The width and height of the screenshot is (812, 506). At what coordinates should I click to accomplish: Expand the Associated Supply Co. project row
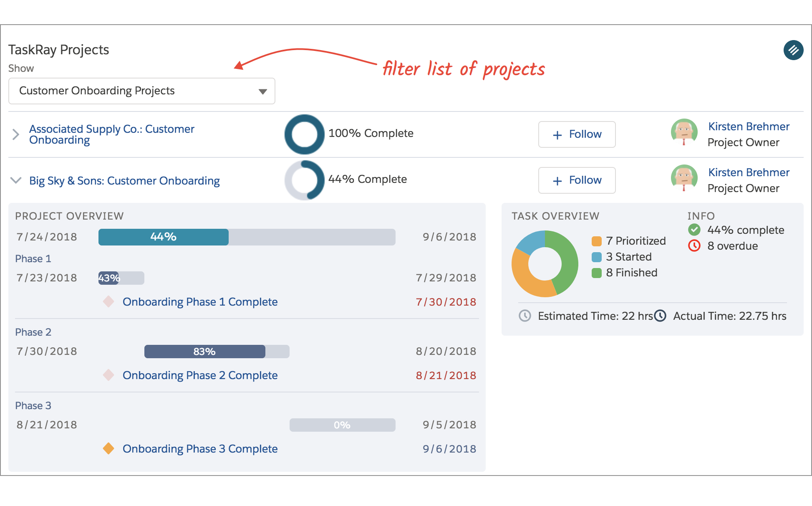coord(16,134)
